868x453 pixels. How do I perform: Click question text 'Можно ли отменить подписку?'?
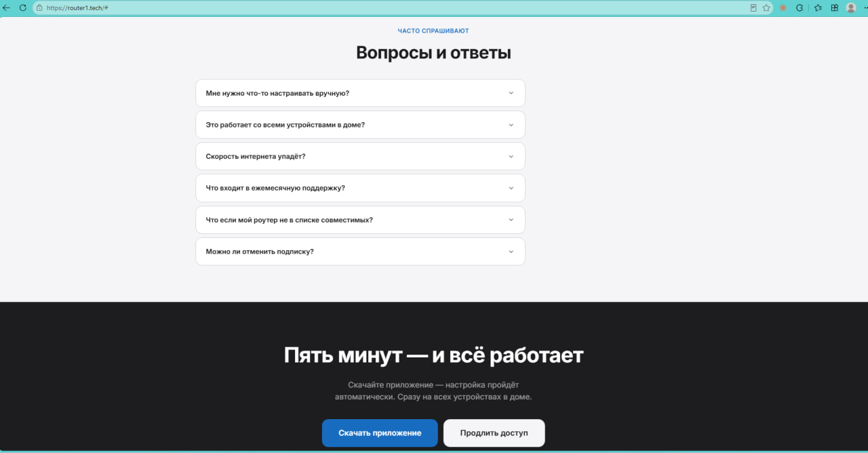click(x=260, y=252)
